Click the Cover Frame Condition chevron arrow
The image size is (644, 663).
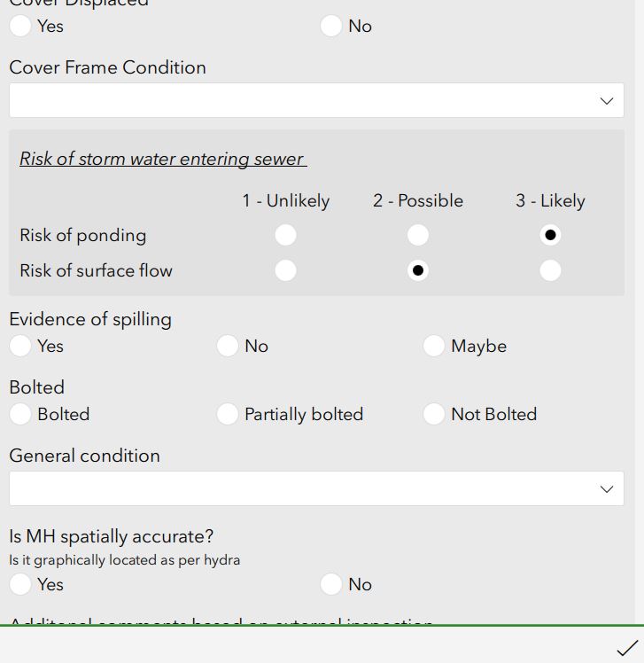pyautogui.click(x=607, y=101)
